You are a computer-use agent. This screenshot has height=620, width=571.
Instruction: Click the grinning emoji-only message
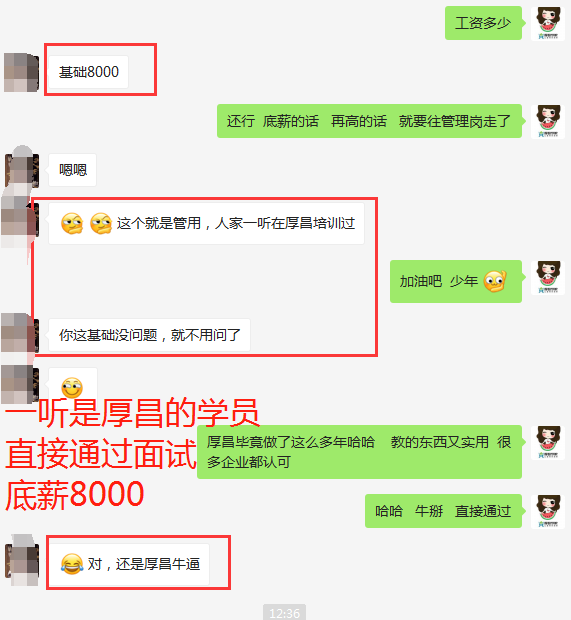click(72, 386)
